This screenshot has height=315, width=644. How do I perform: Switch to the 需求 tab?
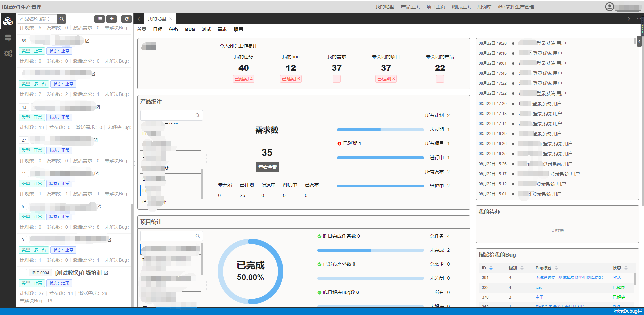coord(222,29)
